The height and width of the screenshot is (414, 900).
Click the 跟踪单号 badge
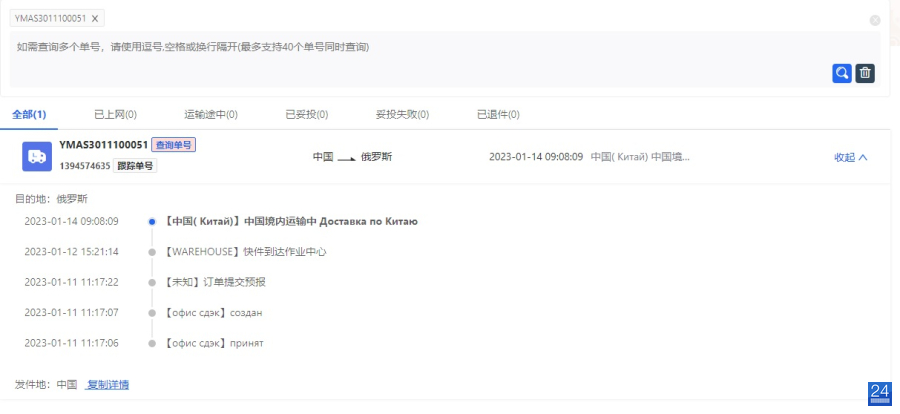coord(135,166)
